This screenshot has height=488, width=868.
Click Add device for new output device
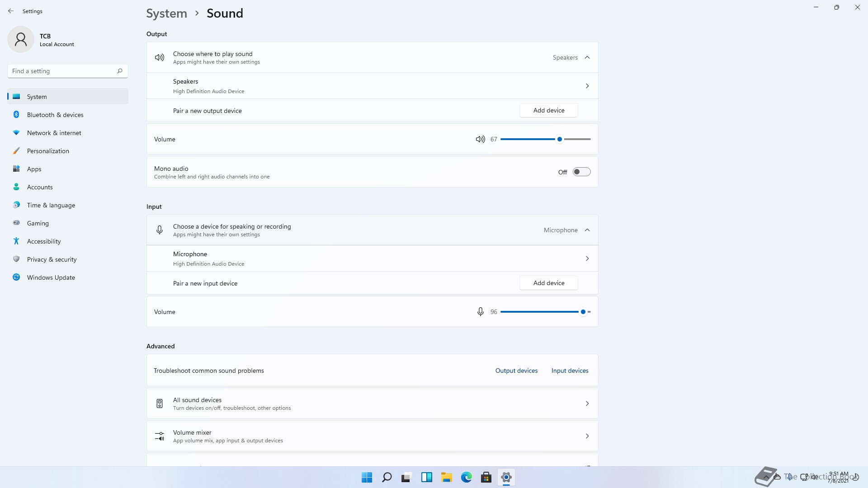click(548, 110)
